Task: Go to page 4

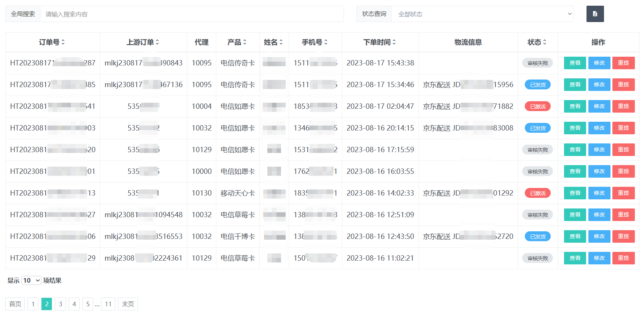Action: 74,304
